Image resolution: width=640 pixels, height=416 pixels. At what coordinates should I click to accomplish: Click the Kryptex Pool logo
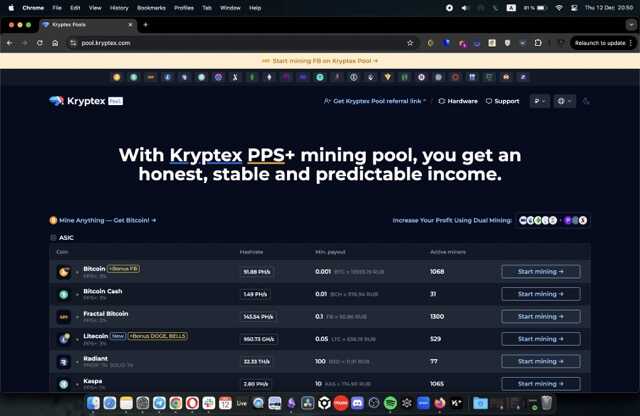tap(86, 101)
